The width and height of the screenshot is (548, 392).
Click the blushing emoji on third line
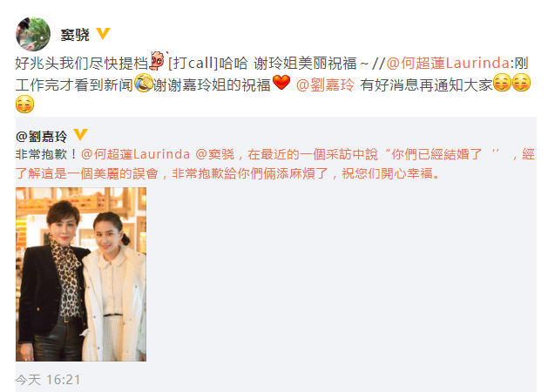(24, 105)
